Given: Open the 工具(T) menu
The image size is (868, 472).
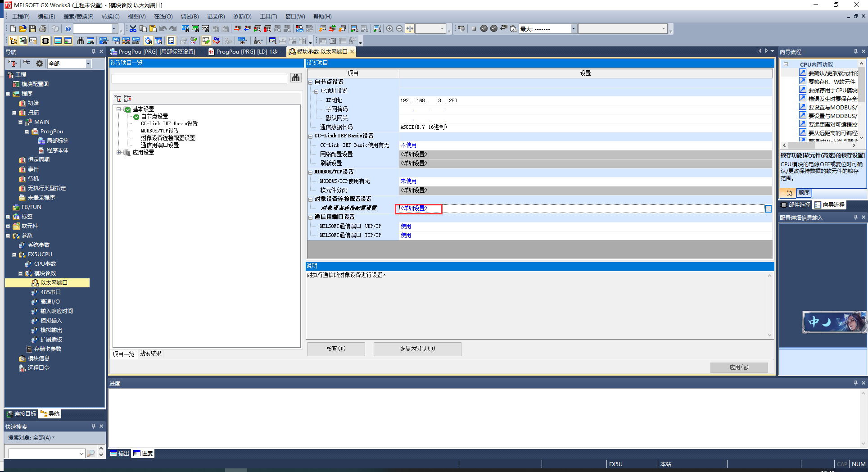Looking at the screenshot, I should 268,17.
